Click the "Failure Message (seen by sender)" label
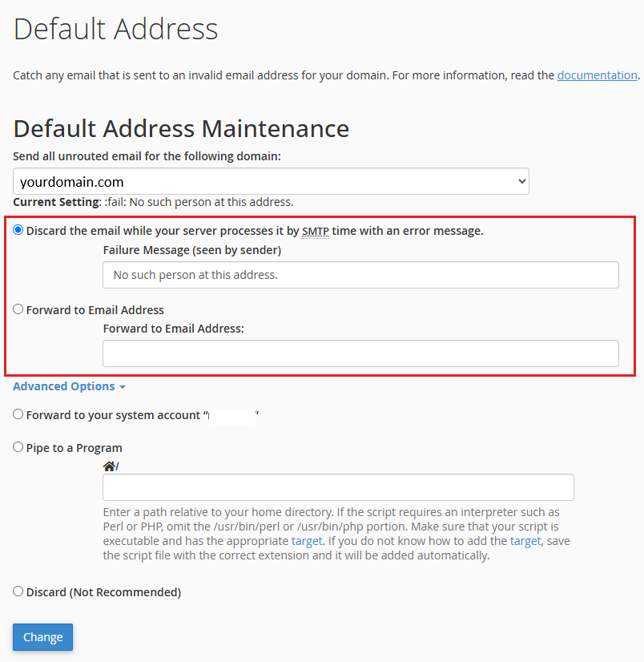 191,250
